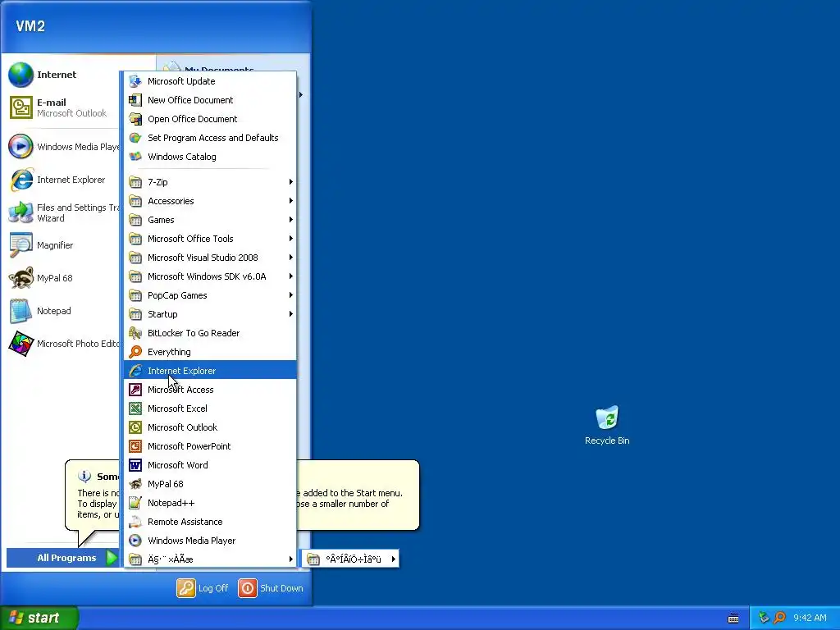Screen dimensions: 840x630
Task: Expand the Accessories submenu
Action: 210,201
